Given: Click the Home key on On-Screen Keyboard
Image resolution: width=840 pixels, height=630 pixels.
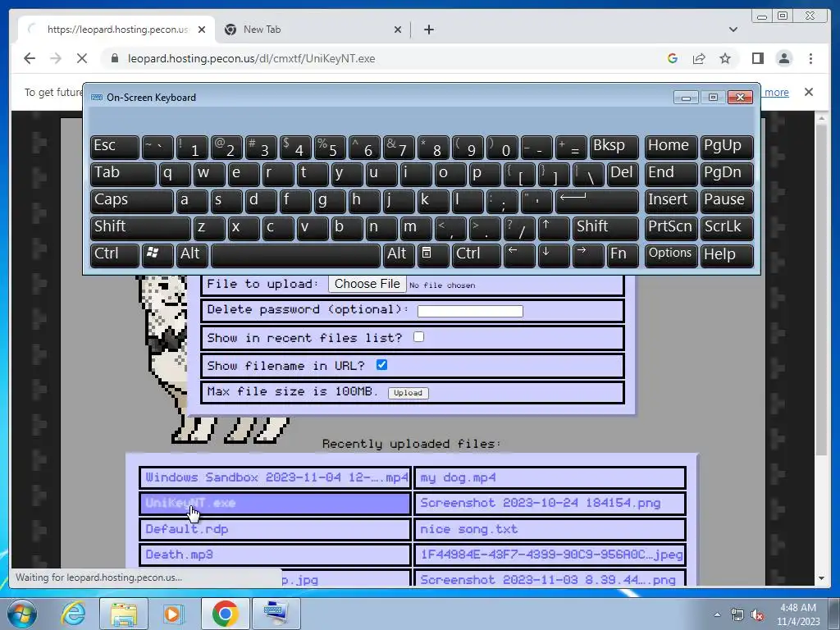Looking at the screenshot, I should (x=671, y=147).
